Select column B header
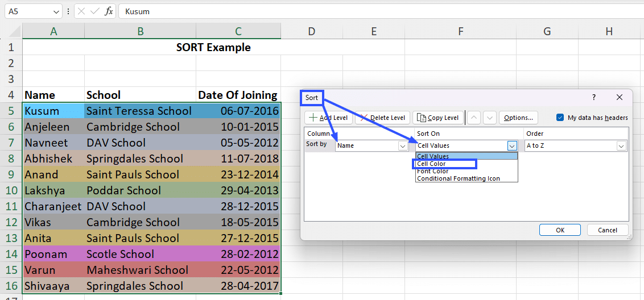The width and height of the screenshot is (644, 300). click(x=141, y=31)
